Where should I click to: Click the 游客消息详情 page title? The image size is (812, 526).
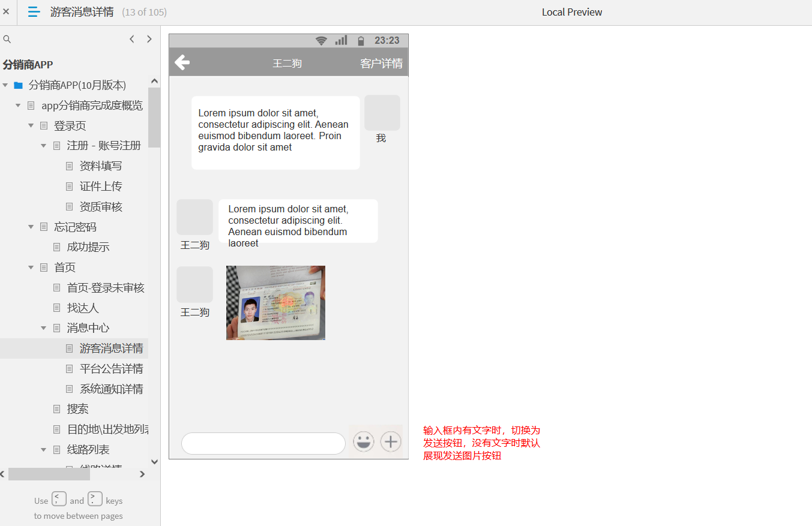82,12
